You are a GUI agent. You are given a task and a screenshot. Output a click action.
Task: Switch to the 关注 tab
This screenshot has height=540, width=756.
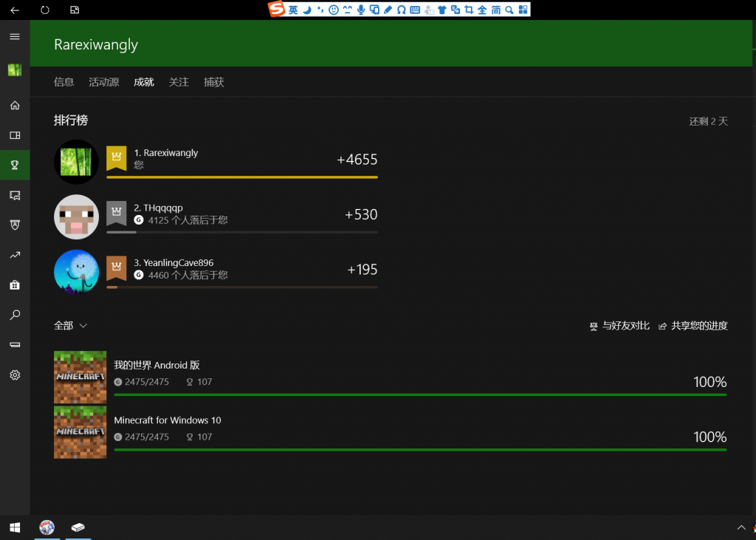pyautogui.click(x=179, y=82)
